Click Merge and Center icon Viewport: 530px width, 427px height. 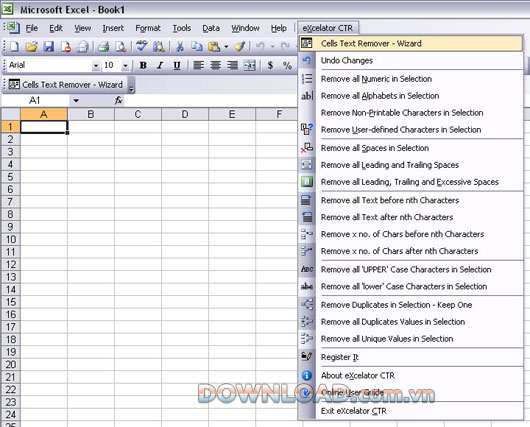(249, 65)
